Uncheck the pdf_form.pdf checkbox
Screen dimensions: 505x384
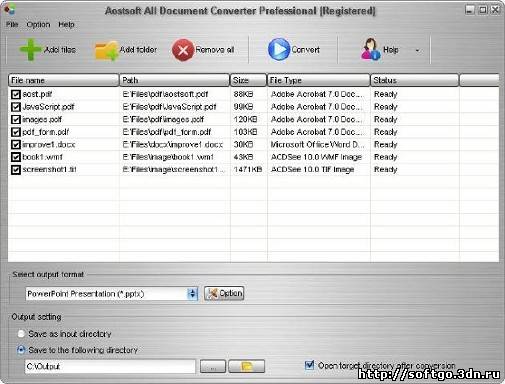[x=16, y=132]
